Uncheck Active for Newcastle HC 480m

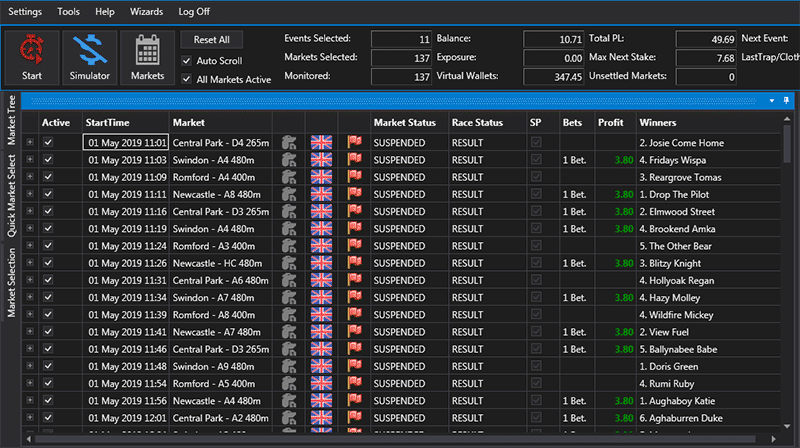48,263
